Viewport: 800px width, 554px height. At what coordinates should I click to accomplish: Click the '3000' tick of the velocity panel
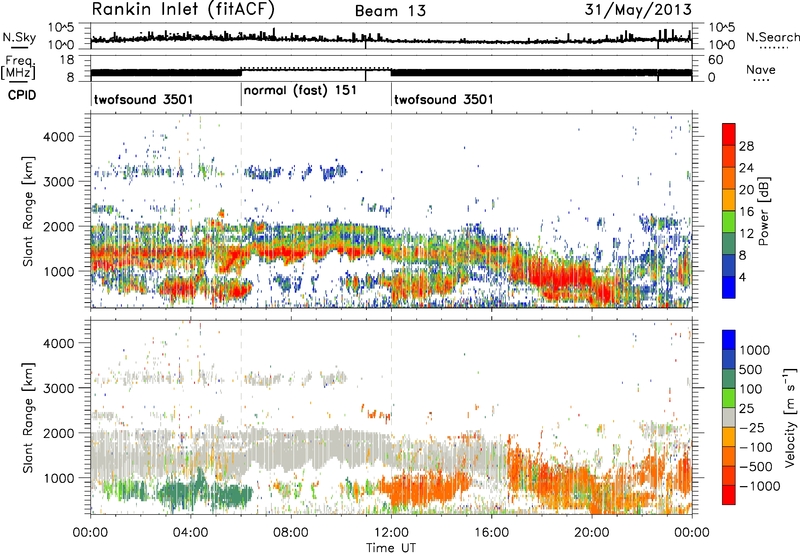[58, 388]
